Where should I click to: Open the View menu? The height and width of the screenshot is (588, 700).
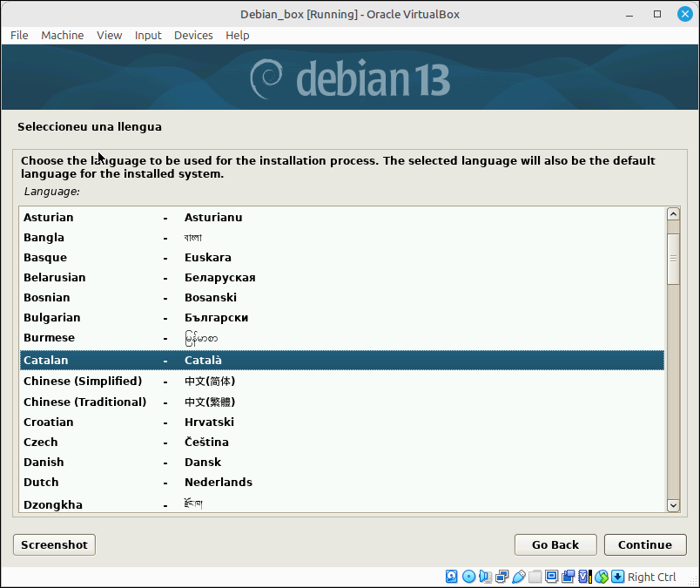[x=110, y=36]
